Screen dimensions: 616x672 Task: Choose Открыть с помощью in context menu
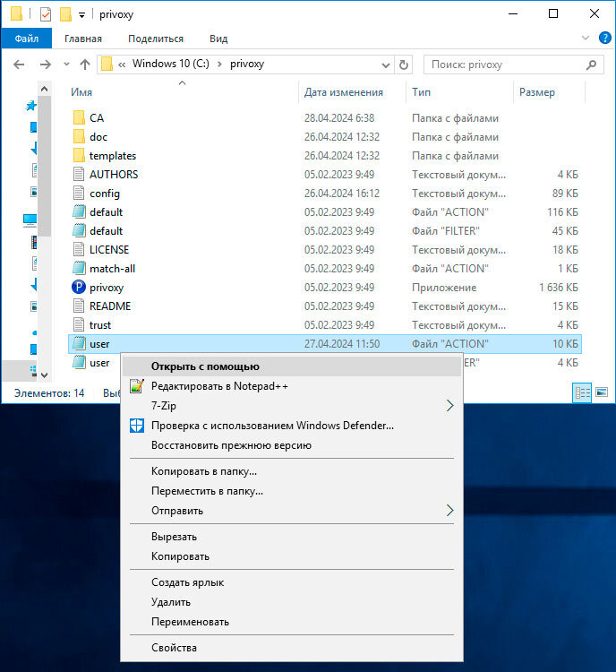tap(291, 366)
